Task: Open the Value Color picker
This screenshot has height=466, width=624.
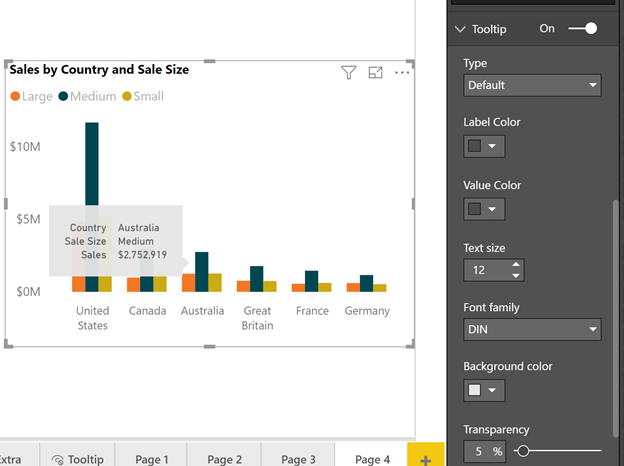Action: pyautogui.click(x=484, y=209)
